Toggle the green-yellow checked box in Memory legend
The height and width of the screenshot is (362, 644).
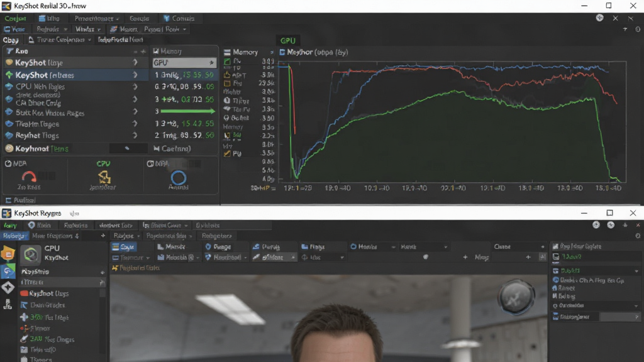tap(227, 136)
